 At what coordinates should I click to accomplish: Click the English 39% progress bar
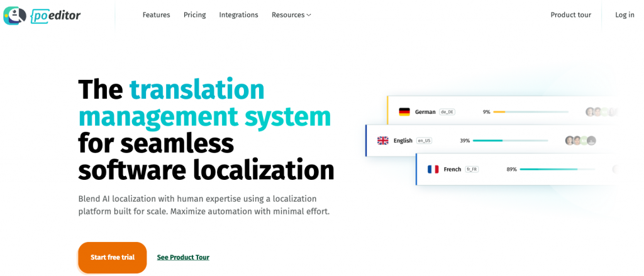[509, 141]
